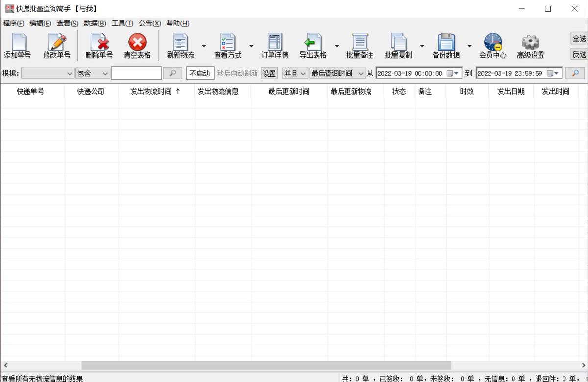Open the 最后查询时间 dropdown
This screenshot has height=382, width=588.
338,73
